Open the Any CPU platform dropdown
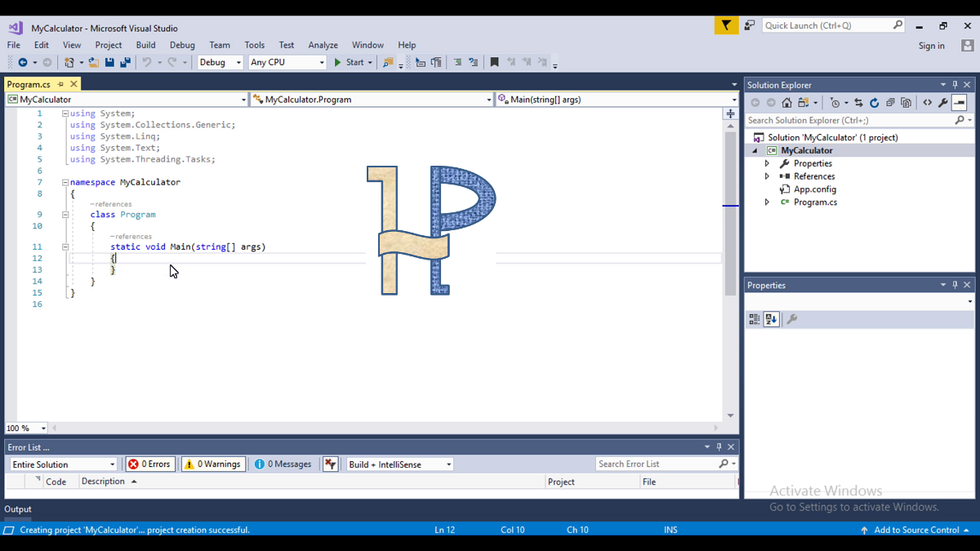Image resolution: width=980 pixels, height=551 pixels. 287,61
